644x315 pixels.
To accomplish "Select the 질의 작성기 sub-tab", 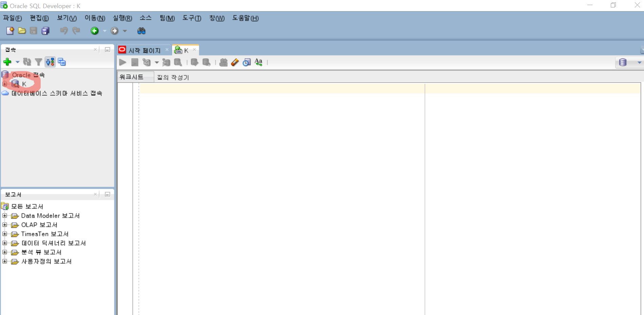I will 173,77.
